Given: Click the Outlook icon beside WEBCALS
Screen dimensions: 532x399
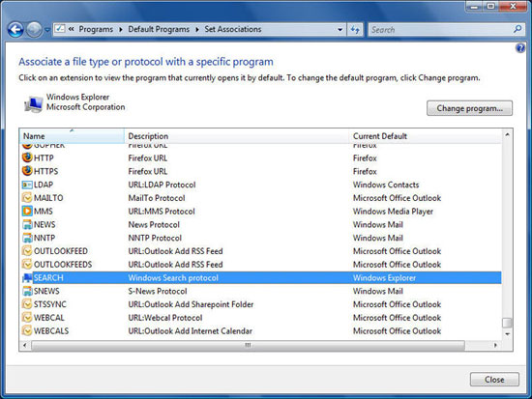Looking at the screenshot, I should 27,330.
